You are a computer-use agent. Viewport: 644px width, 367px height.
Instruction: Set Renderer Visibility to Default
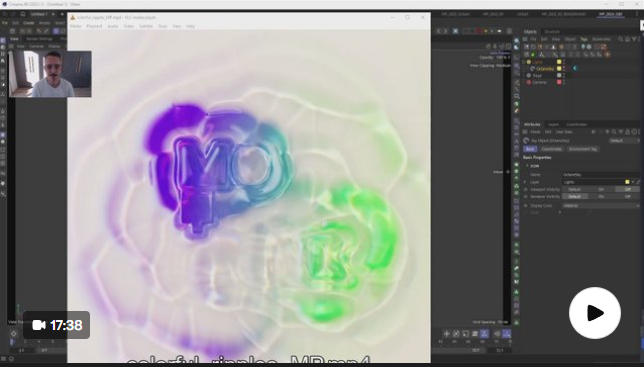574,197
